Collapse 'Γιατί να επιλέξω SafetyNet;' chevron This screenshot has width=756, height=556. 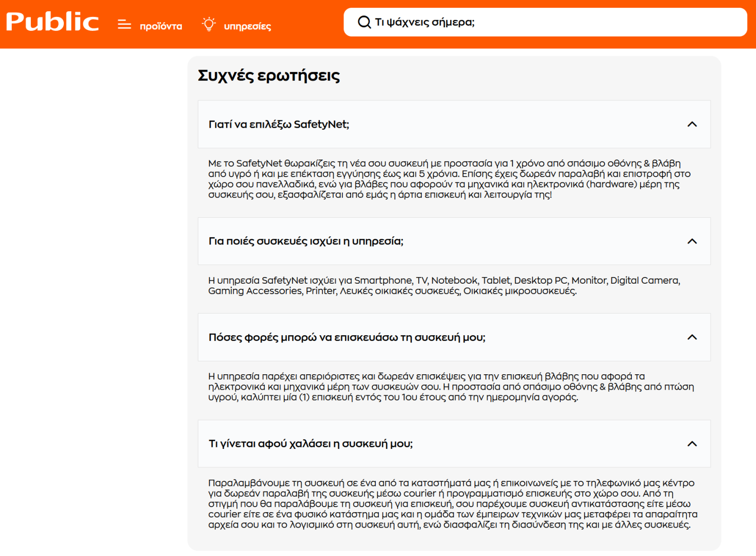(692, 124)
